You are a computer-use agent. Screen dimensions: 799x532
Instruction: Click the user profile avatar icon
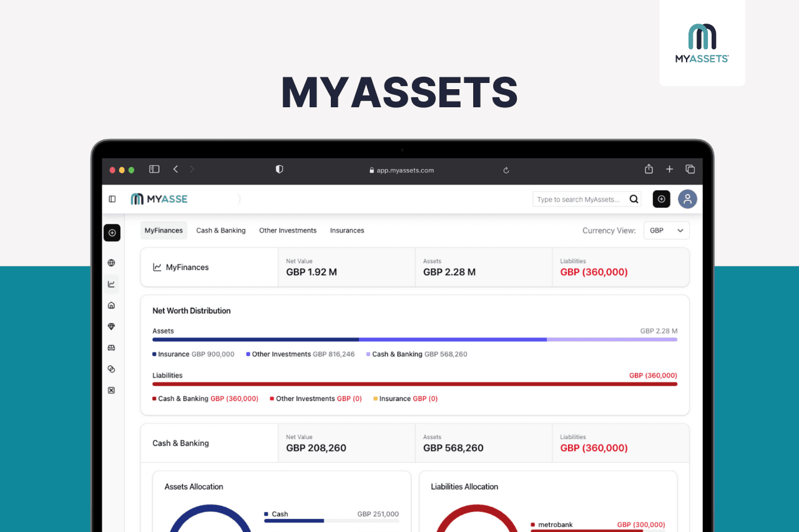coord(687,199)
